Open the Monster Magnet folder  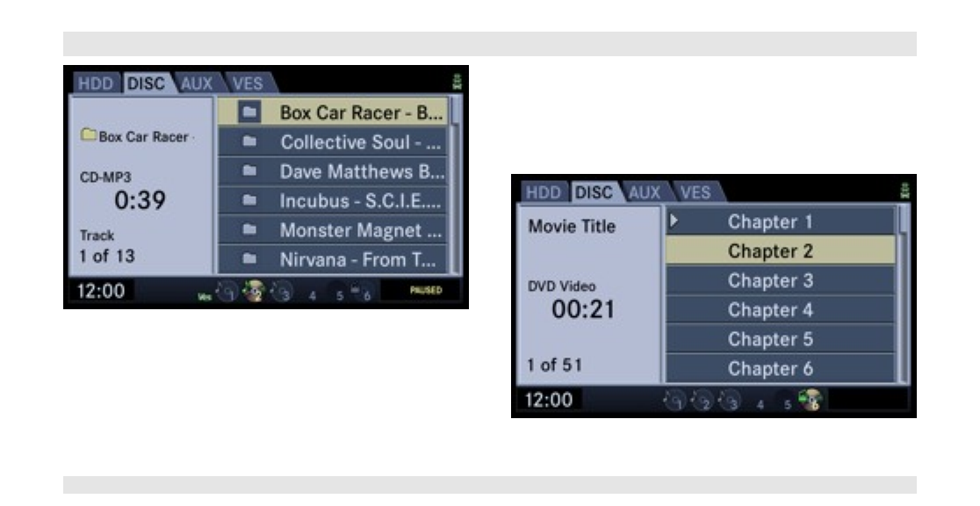pos(333,229)
